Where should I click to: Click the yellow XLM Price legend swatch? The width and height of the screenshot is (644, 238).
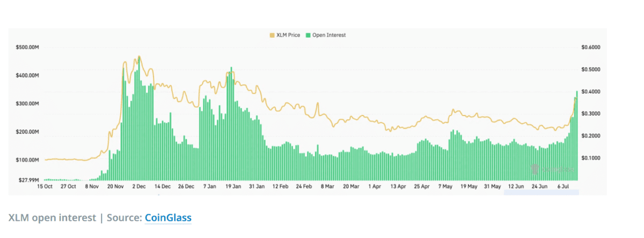pyautogui.click(x=272, y=35)
